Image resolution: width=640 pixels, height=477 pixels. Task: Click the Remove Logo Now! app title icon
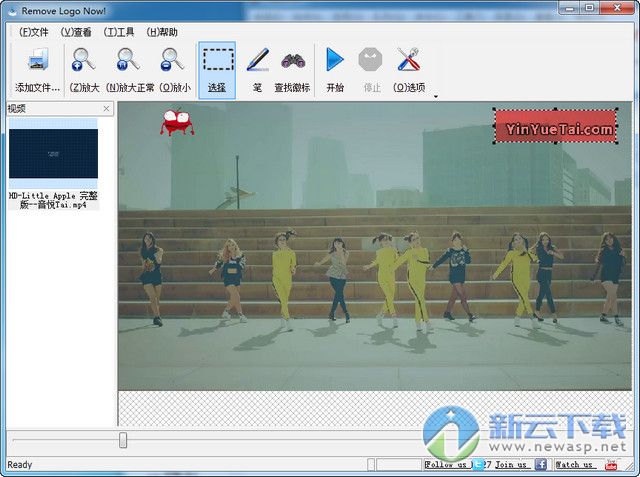(x=13, y=11)
